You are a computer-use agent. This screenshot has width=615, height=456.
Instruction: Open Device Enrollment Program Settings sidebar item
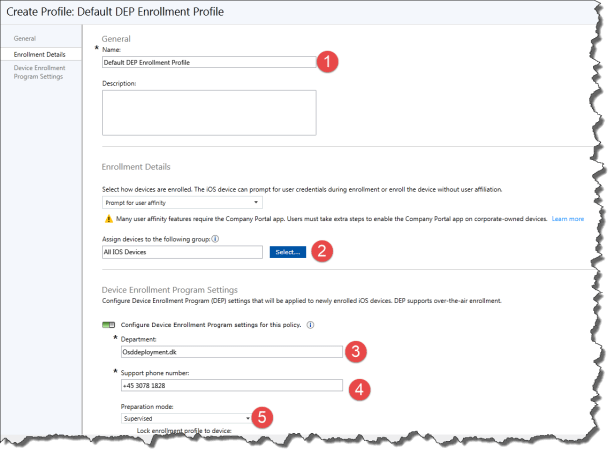[42, 72]
